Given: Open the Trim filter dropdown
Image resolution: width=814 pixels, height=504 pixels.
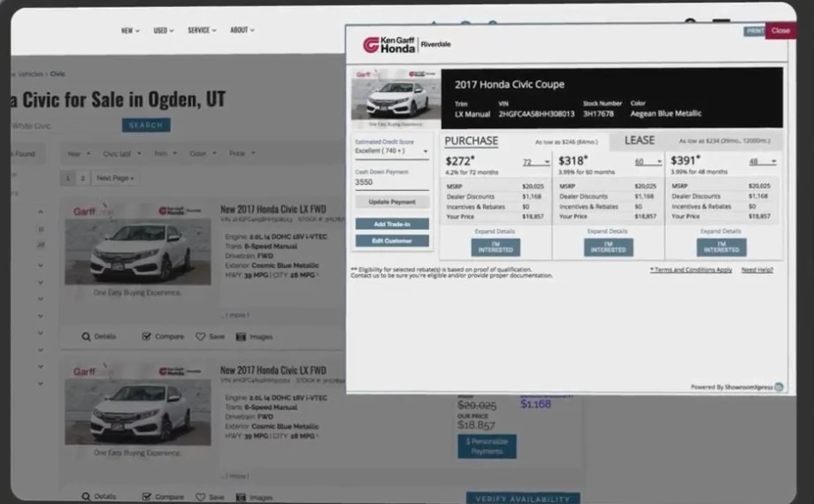Looking at the screenshot, I should pyautogui.click(x=165, y=154).
